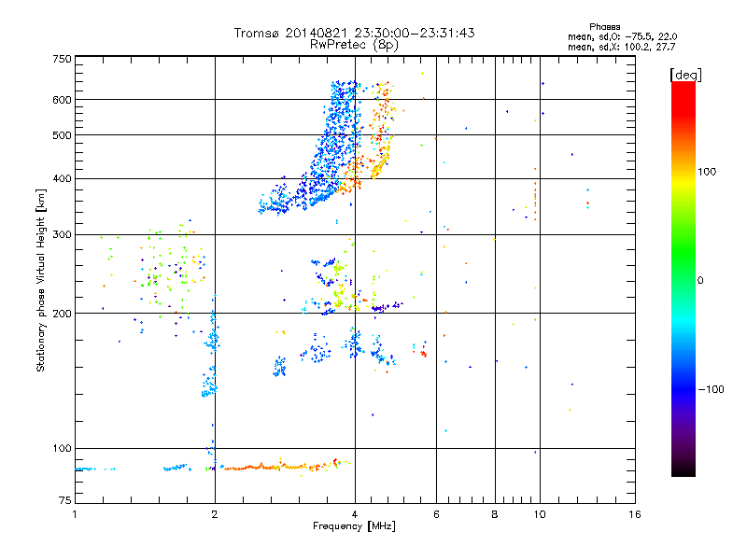
Task: Select the "RwPretec (8p)" subtitle
Action: tap(354, 45)
